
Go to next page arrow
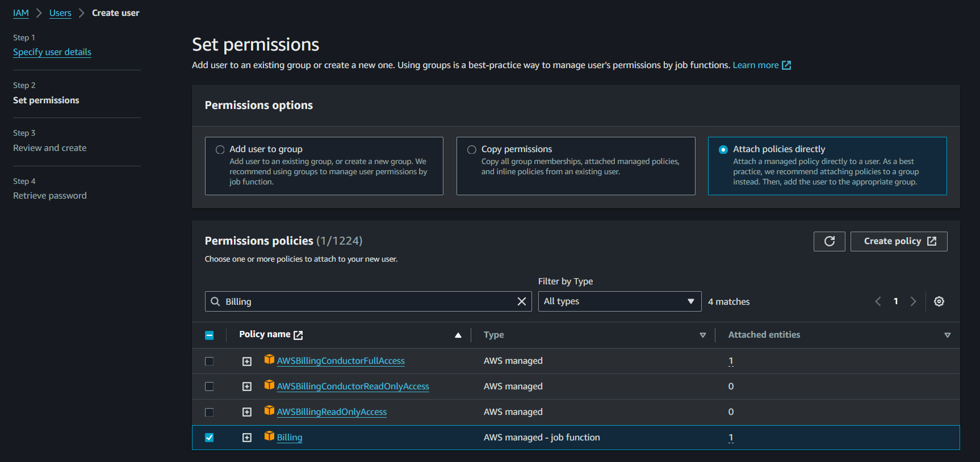coord(913,301)
